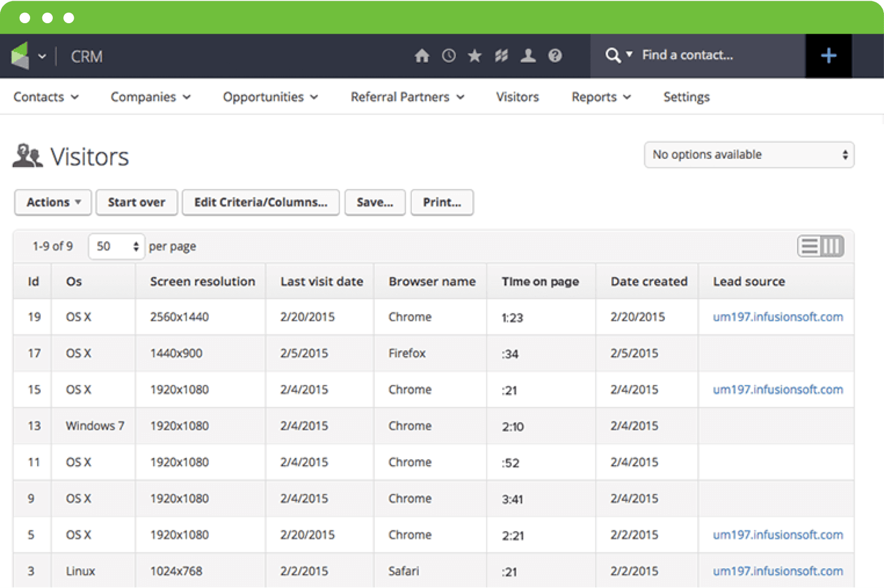Image resolution: width=884 pixels, height=588 pixels.
Task: Click the favorites star icon
Action: tap(474, 56)
